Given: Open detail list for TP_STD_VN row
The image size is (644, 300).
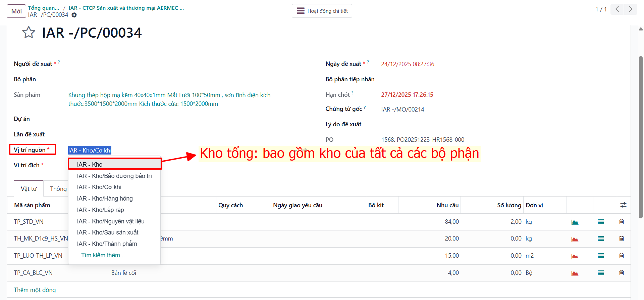Looking at the screenshot, I should [x=601, y=222].
